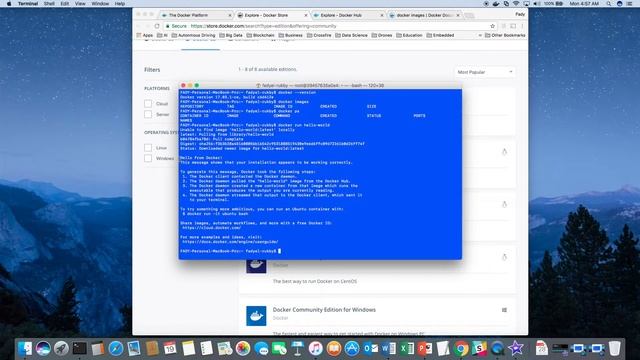The width and height of the screenshot is (640, 360).
Task: Switch to the docker images Chrome tab
Action: point(424,15)
